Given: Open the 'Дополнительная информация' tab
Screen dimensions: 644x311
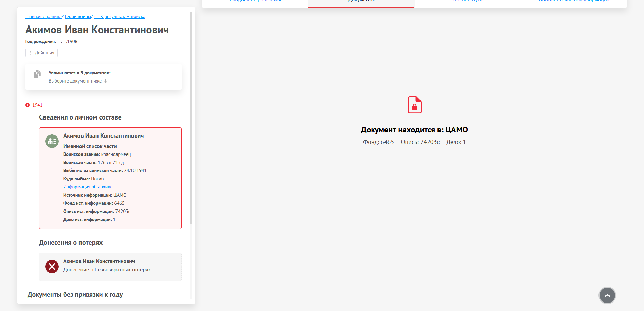Looking at the screenshot, I should click(x=574, y=2).
